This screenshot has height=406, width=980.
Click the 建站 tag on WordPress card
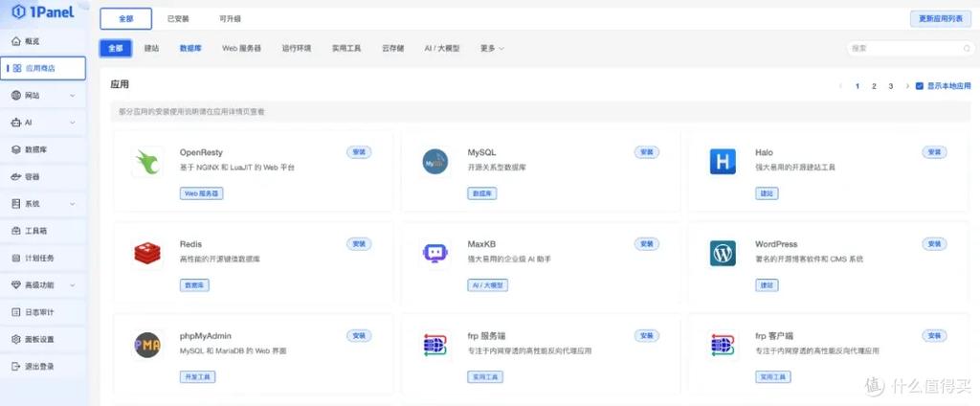(767, 285)
